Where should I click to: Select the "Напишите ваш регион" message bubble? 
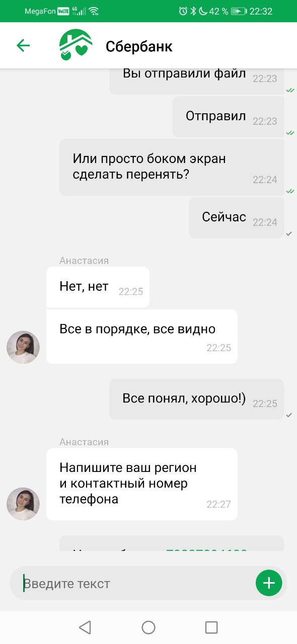pos(141,484)
